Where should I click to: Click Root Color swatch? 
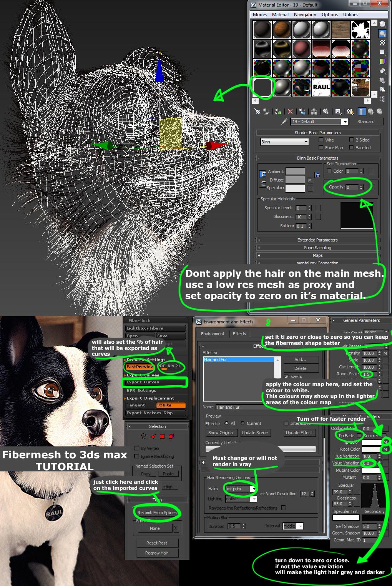click(371, 449)
